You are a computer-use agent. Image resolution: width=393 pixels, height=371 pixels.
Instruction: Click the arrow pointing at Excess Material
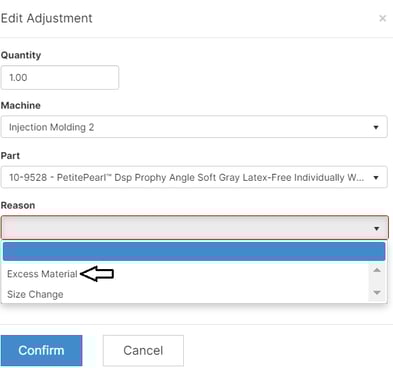[x=97, y=274]
